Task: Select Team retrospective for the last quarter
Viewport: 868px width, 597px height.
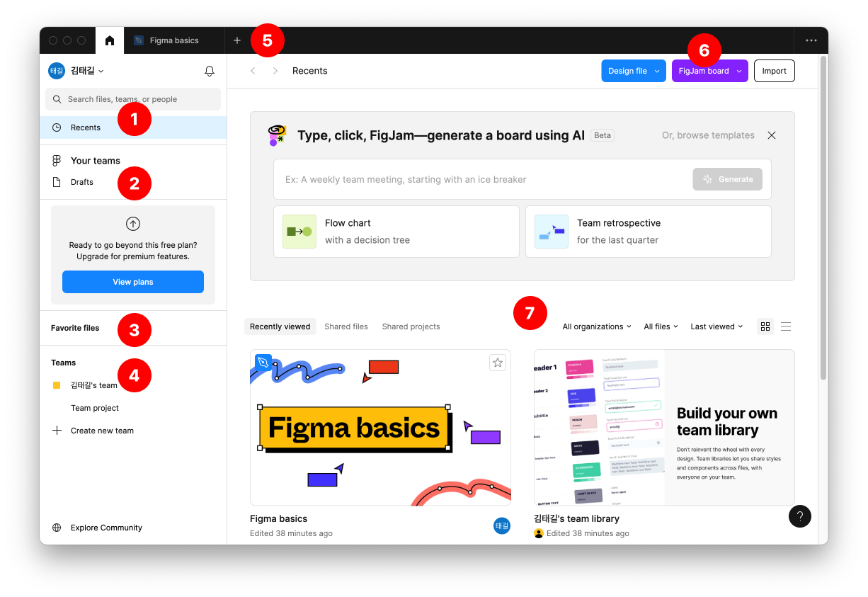Action: coord(649,232)
